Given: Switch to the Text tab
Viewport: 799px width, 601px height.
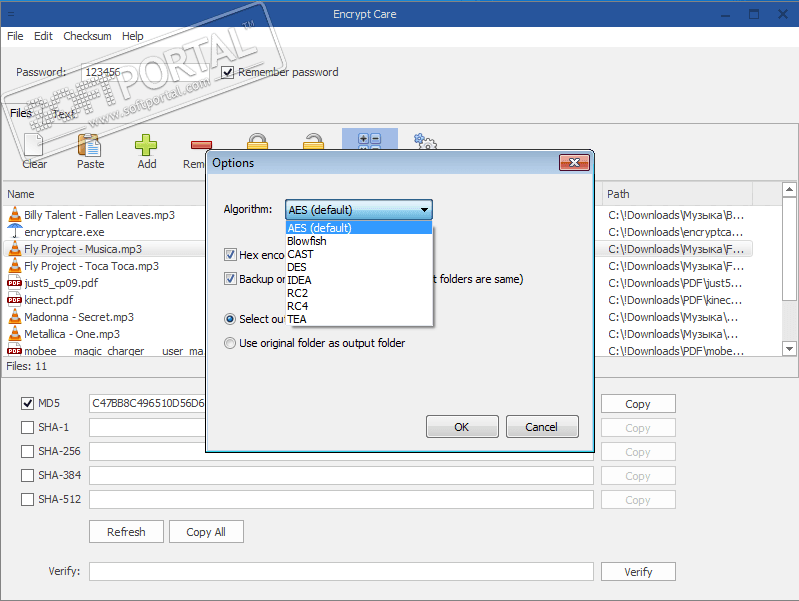Looking at the screenshot, I should (x=64, y=114).
